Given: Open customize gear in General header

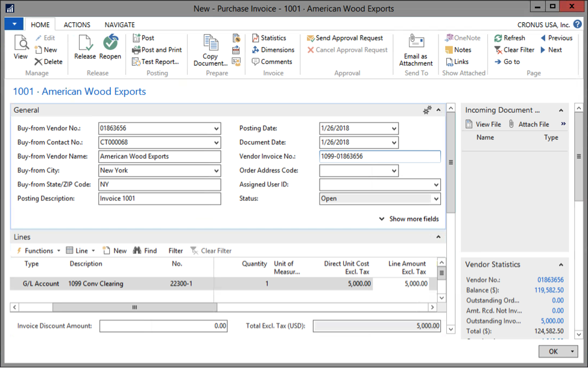Looking at the screenshot, I should coord(427,110).
